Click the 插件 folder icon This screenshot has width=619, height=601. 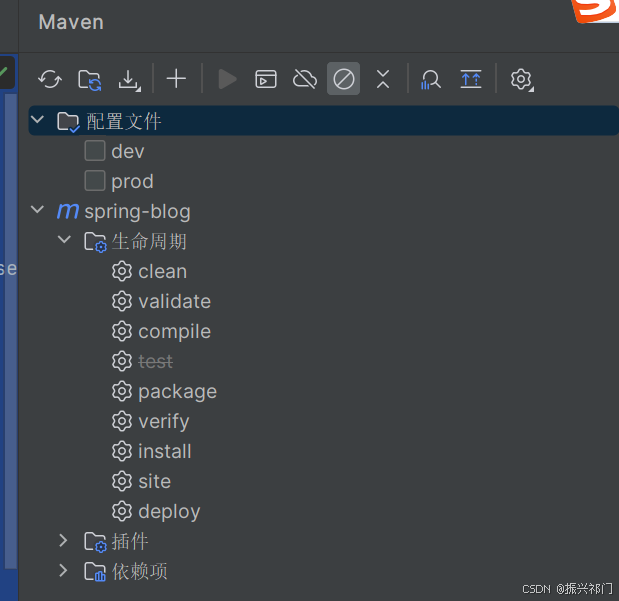coord(95,542)
